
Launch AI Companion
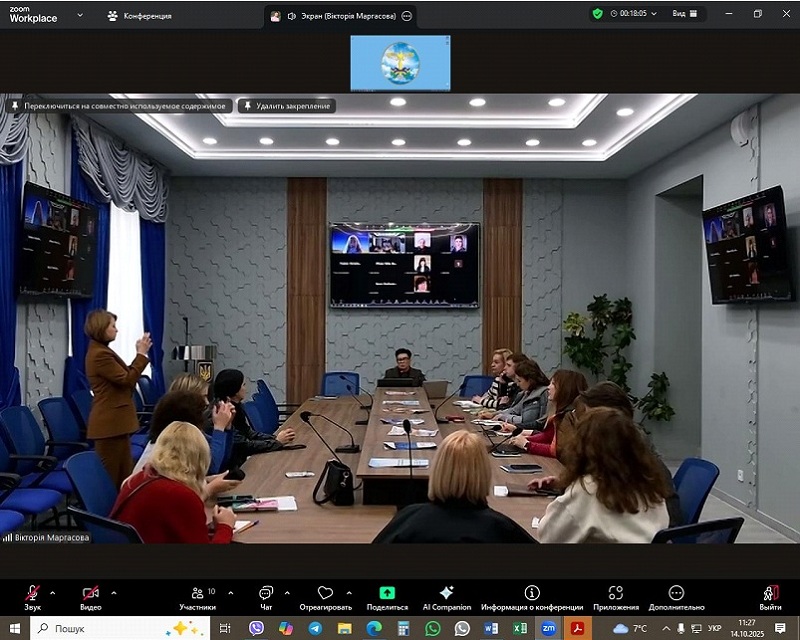[446, 597]
